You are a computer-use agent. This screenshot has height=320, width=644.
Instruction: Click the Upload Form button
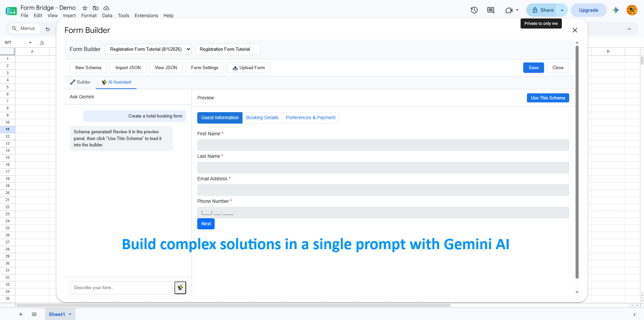coord(249,68)
